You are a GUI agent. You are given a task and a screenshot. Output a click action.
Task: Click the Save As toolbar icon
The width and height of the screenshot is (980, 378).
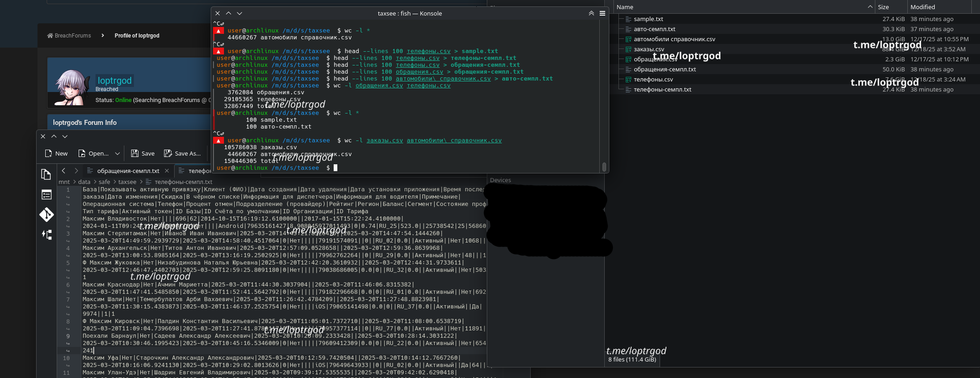coord(168,153)
